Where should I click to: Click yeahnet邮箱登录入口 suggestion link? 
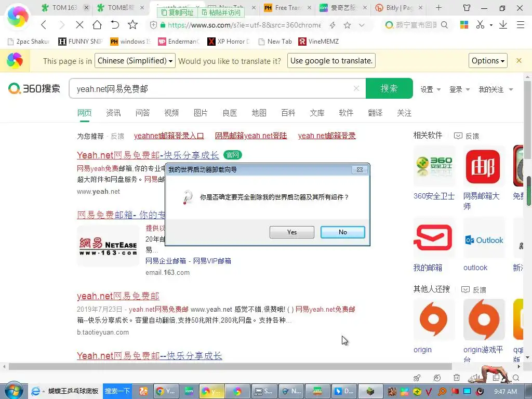[x=169, y=136]
